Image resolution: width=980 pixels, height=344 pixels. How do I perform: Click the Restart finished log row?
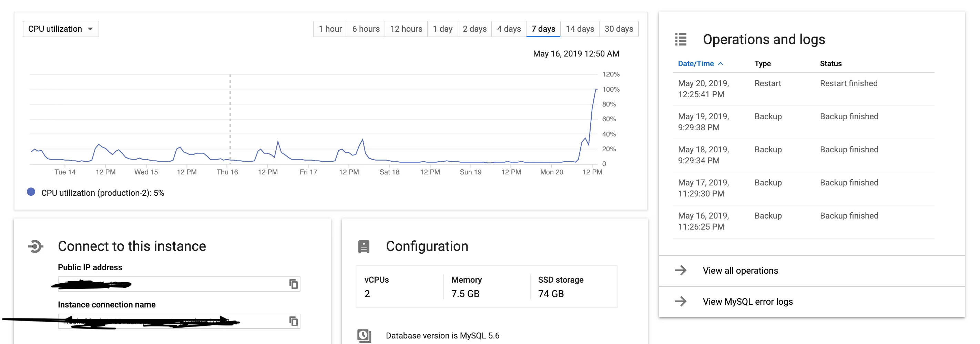pos(803,89)
